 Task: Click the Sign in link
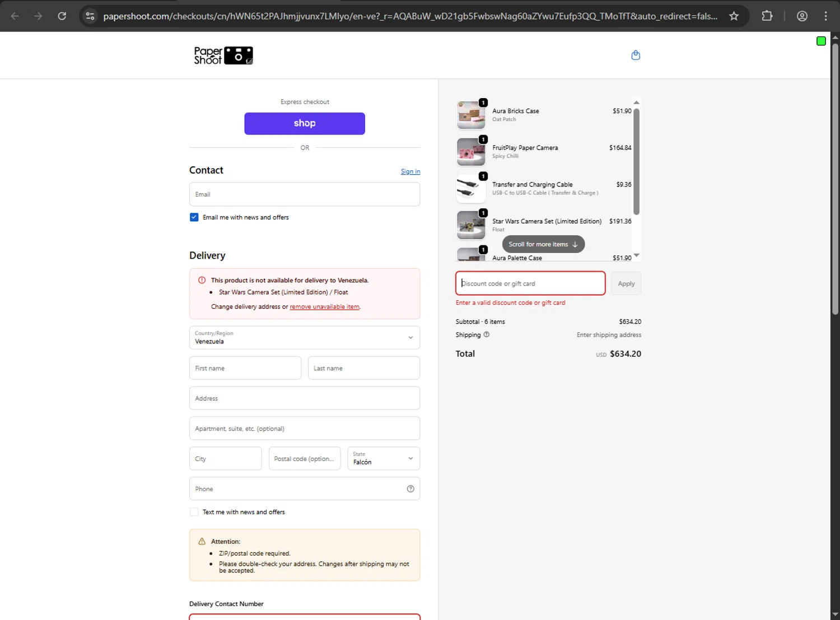tap(410, 171)
